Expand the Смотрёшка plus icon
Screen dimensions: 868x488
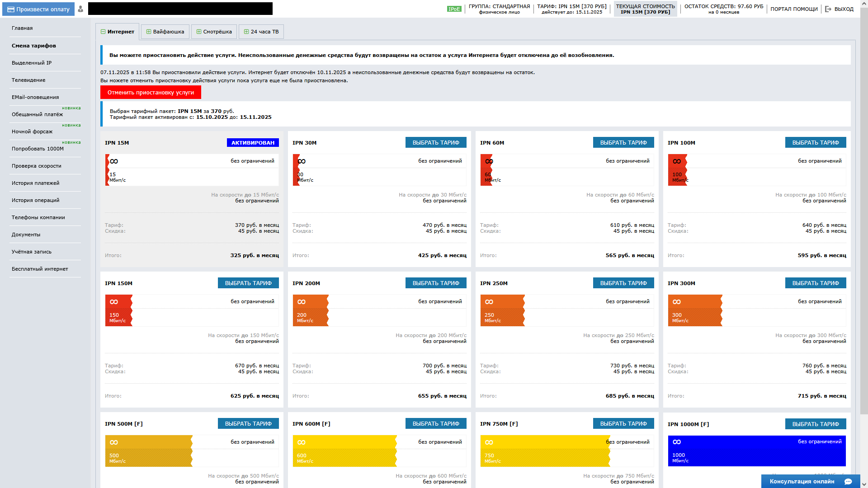[x=199, y=32]
